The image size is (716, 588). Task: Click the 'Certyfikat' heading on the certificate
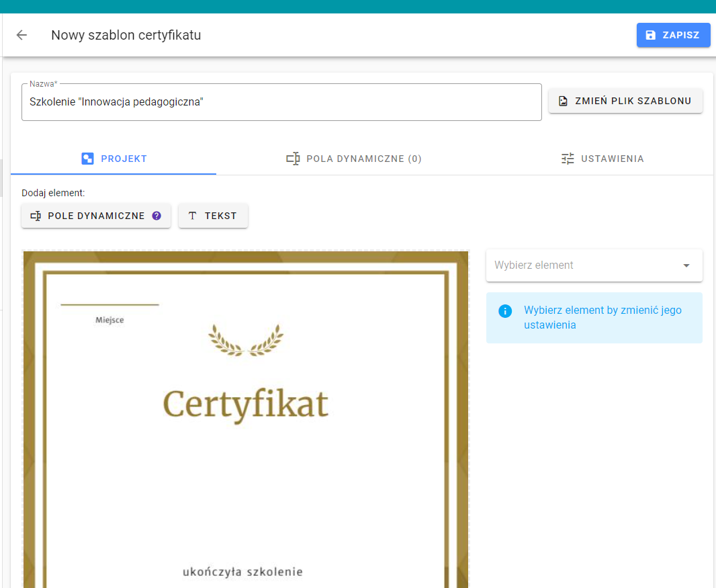click(246, 405)
